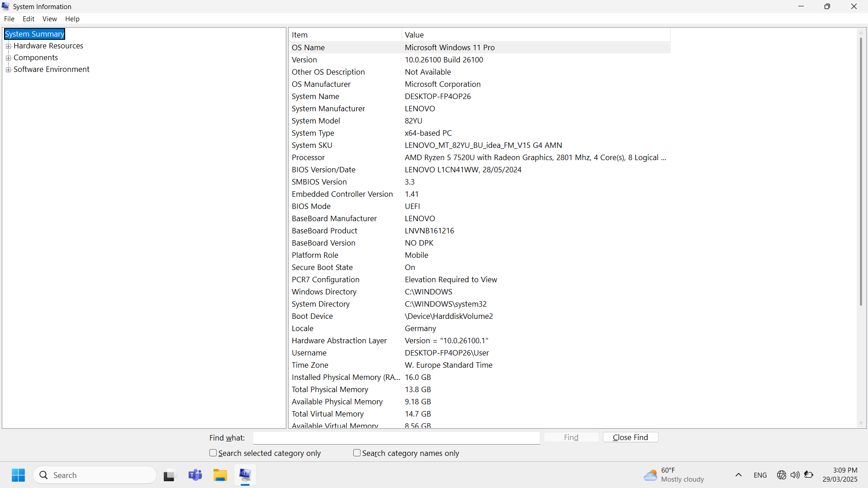Select the Available Physical Memory row

pyautogui.click(x=480, y=402)
